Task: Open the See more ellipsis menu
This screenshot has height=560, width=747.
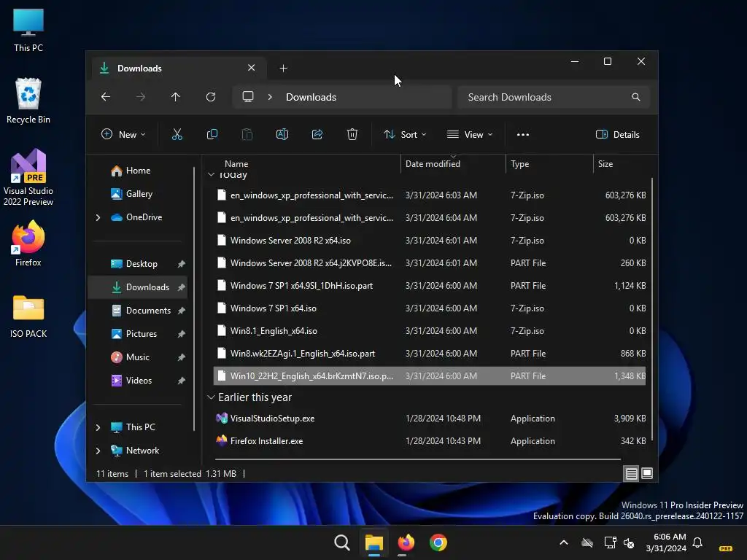Action: point(522,135)
